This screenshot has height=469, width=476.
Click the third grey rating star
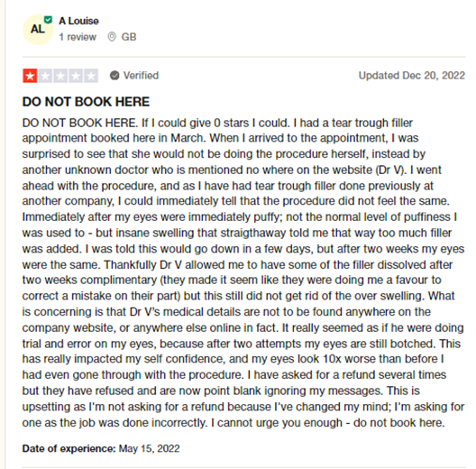click(60, 76)
